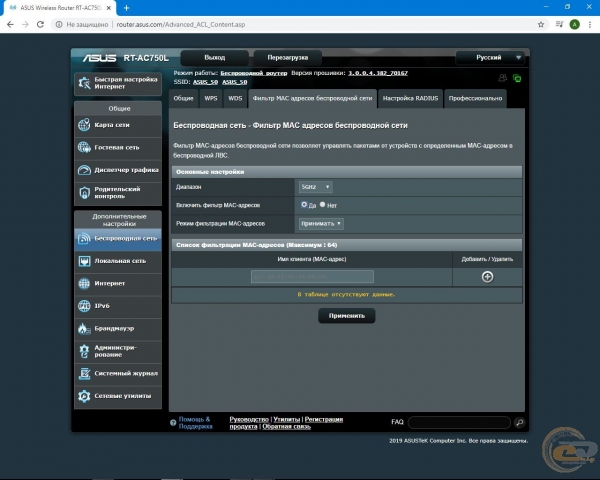The height and width of the screenshot is (480, 600).
Task: Click the MAC address client name input field
Action: point(311,277)
